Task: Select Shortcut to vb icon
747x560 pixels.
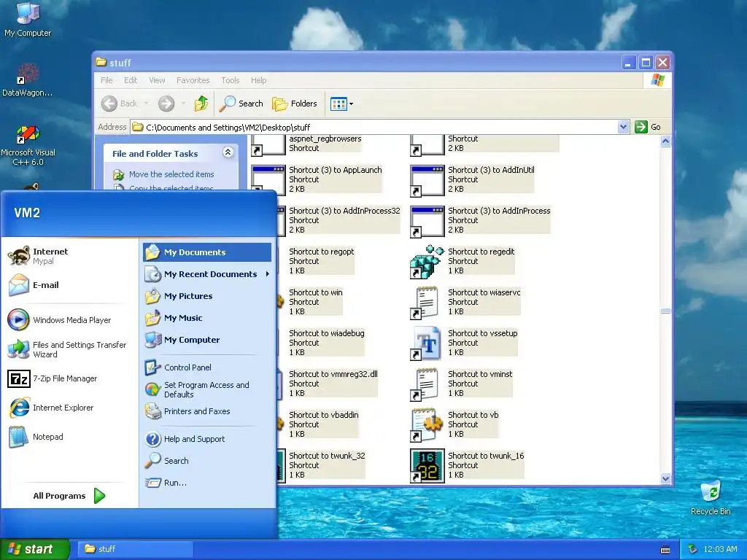Action: [x=427, y=425]
